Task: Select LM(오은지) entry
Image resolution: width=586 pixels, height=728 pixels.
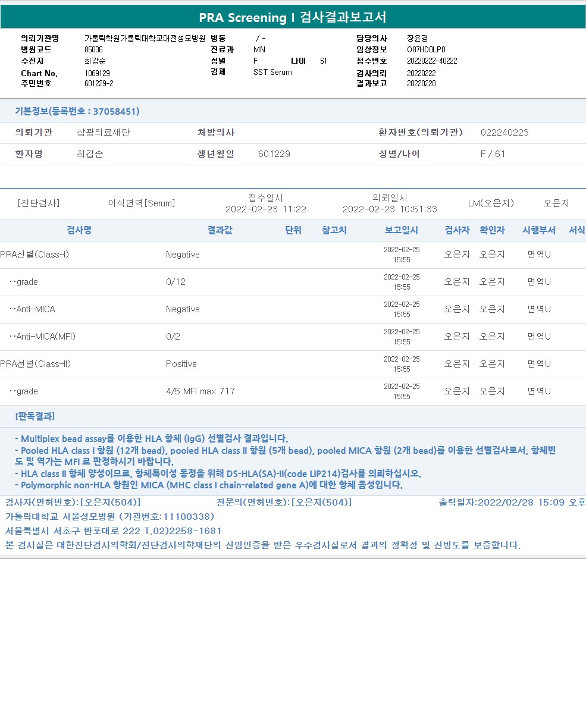Action: [x=491, y=203]
